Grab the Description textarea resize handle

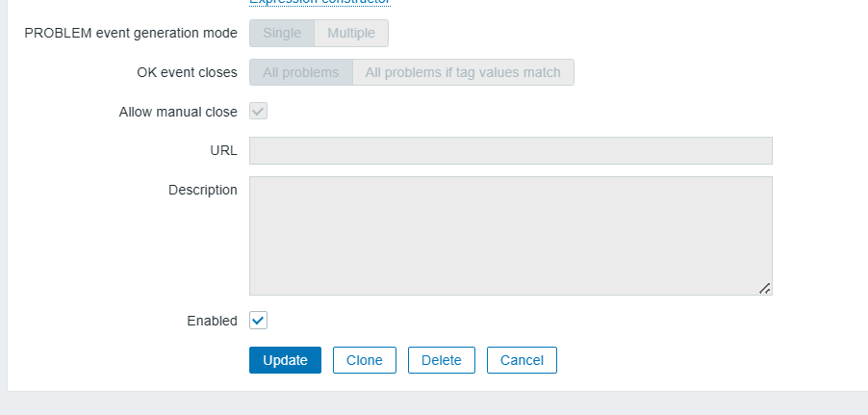765,288
